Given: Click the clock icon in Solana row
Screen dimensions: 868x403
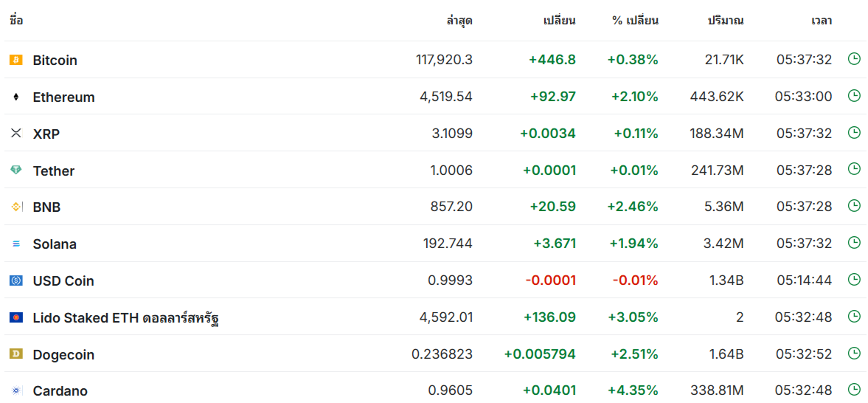Looking at the screenshot, I should click(x=854, y=243).
